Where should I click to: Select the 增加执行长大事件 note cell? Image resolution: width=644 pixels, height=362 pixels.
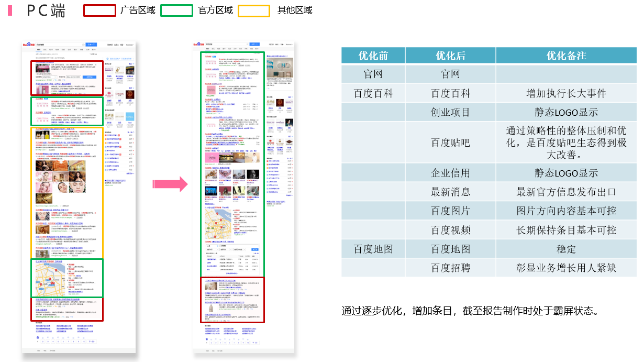(x=567, y=93)
